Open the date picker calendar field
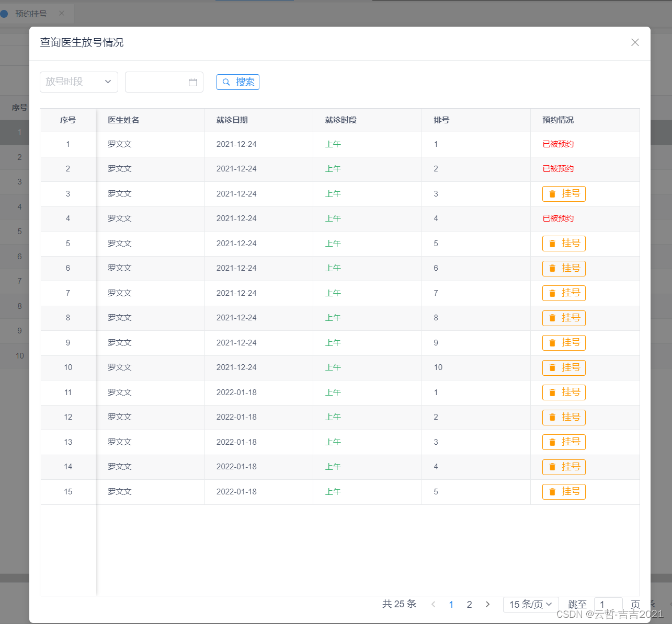This screenshot has width=672, height=624. (164, 82)
